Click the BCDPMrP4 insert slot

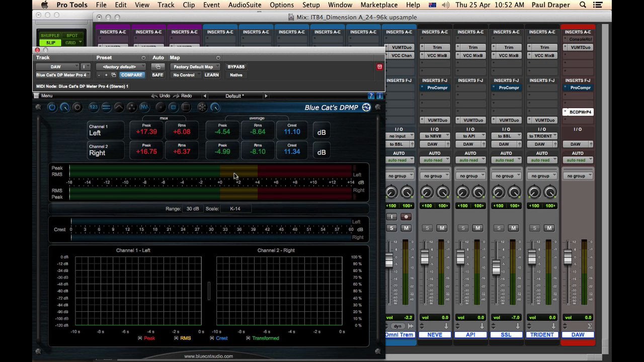tap(578, 112)
